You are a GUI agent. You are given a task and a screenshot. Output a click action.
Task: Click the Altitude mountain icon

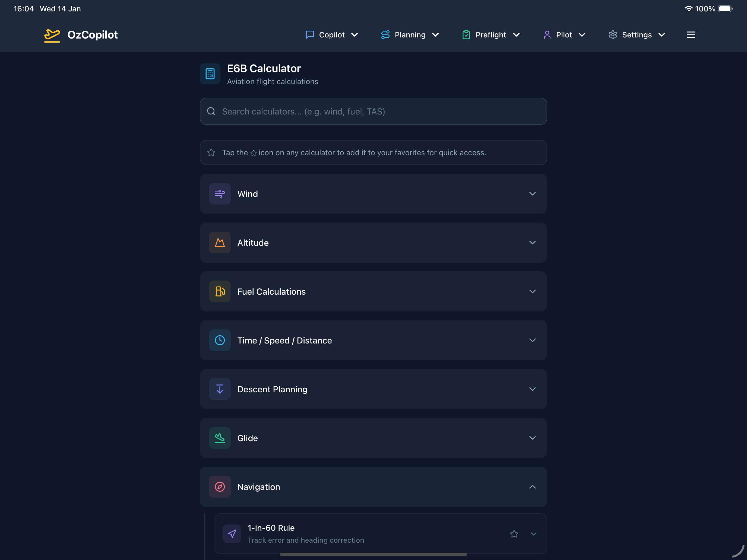click(x=220, y=243)
